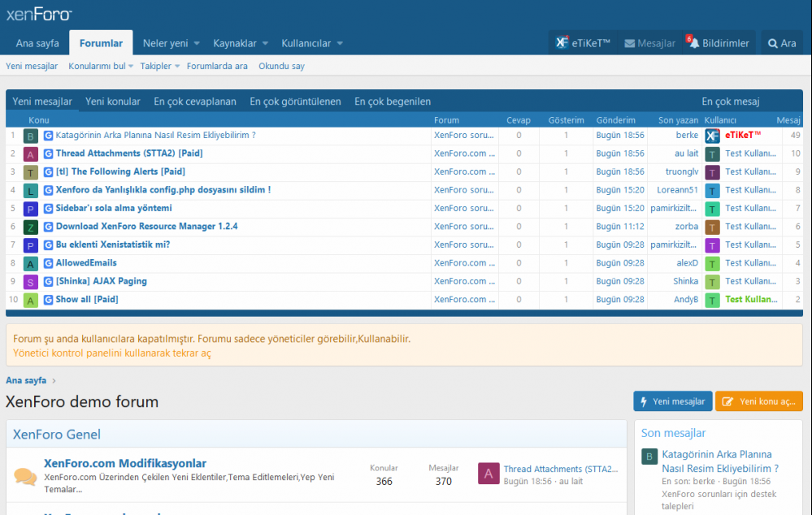Click prefix icon before Bu eklenti Xenistatistik
Image resolution: width=812 pixels, height=515 pixels.
(48, 245)
